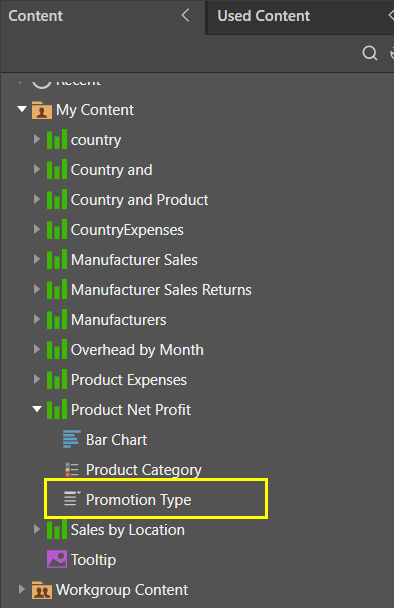Expand the Workgroup Content folder
The height and width of the screenshot is (608, 394).
pyautogui.click(x=22, y=589)
